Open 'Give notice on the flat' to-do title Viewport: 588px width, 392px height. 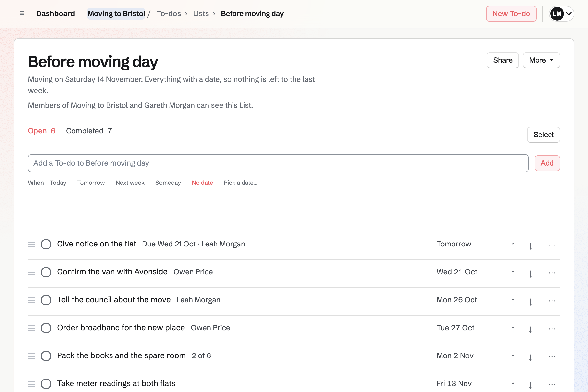point(97,244)
